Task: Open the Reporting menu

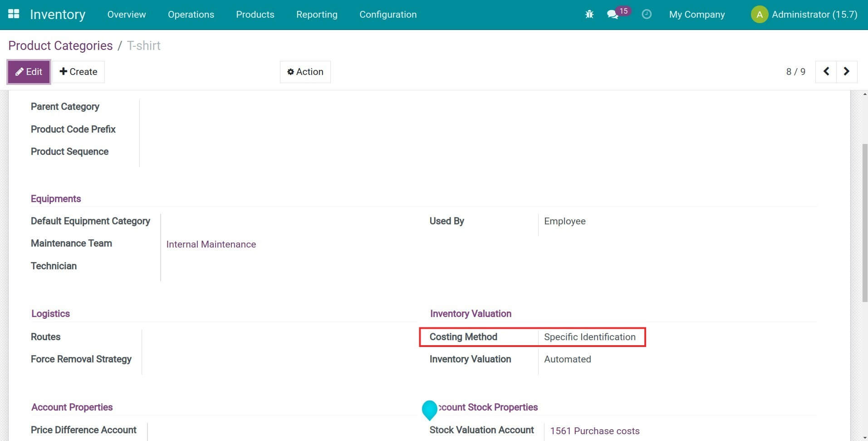Action: click(x=317, y=14)
